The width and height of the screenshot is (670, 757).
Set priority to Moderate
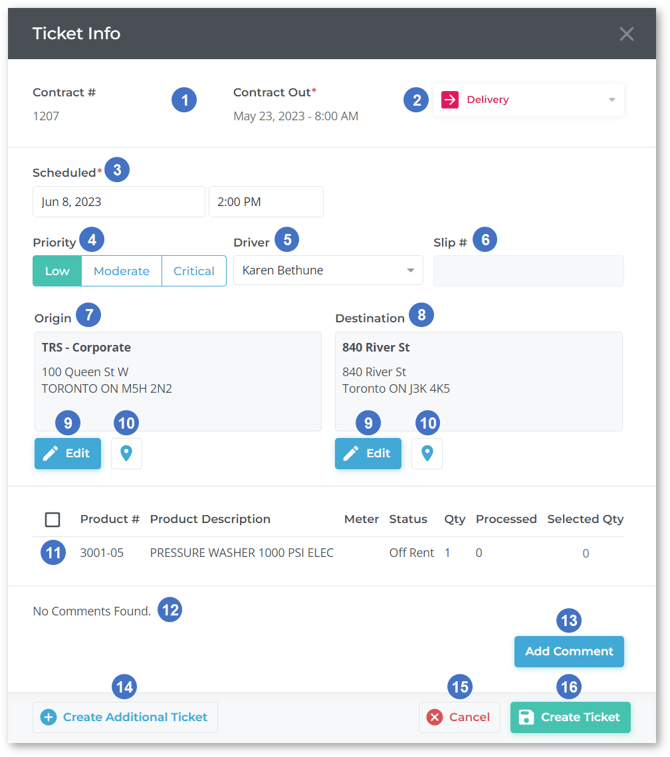click(x=121, y=271)
